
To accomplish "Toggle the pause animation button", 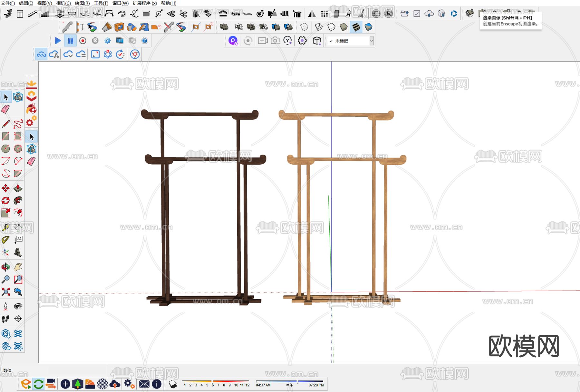I will pyautogui.click(x=70, y=41).
